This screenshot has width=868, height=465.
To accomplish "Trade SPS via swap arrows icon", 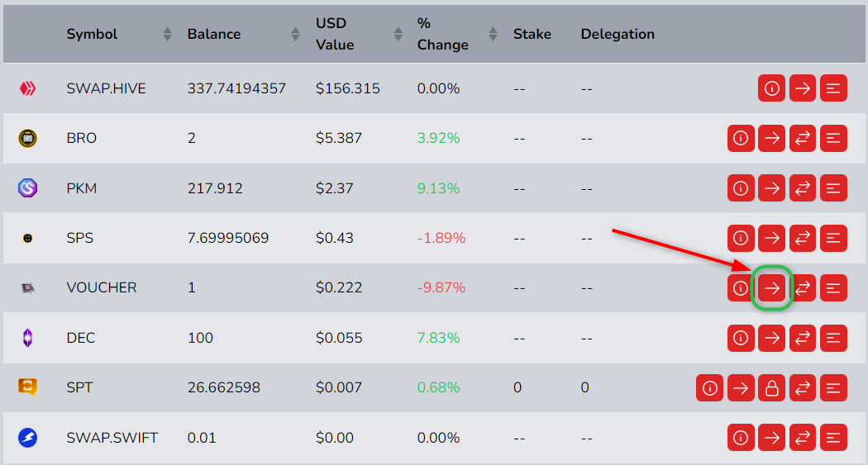I will click(x=803, y=239).
